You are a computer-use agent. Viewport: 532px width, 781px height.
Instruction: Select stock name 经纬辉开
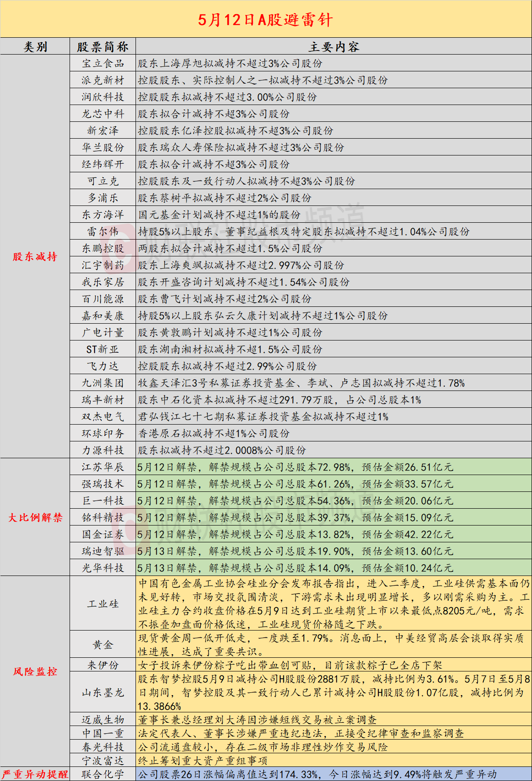[103, 164]
